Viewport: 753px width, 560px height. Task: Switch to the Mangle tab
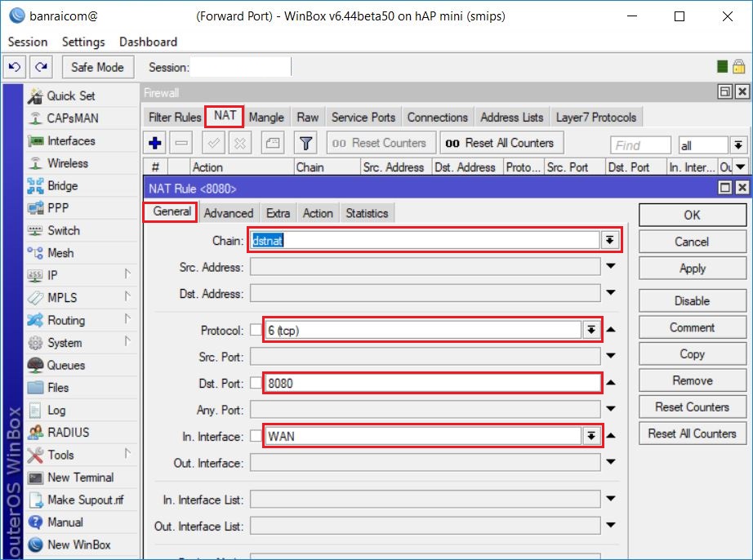(267, 117)
